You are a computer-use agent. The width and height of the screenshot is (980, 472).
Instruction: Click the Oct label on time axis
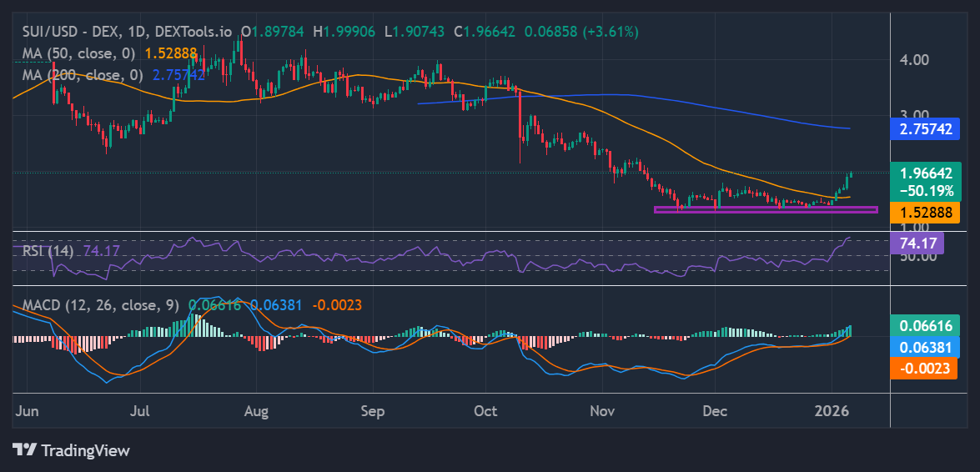(x=485, y=411)
